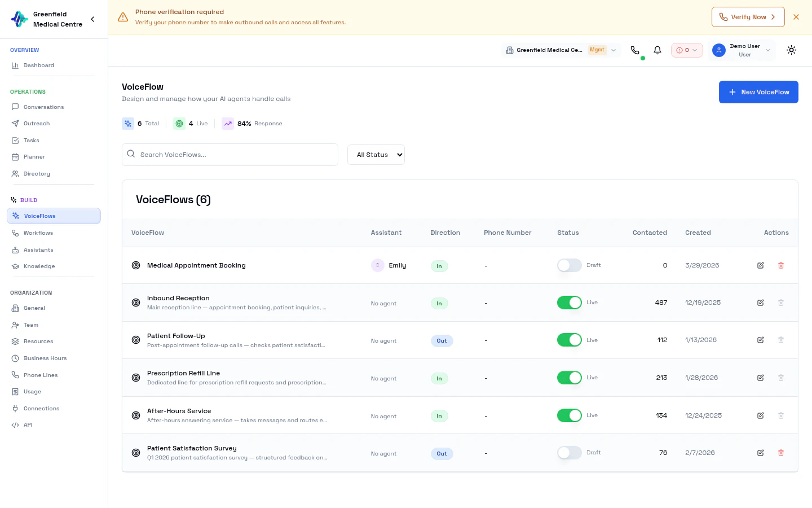812x508 pixels.
Task: Collapse the sidebar with the chevron
Action: 92,19
